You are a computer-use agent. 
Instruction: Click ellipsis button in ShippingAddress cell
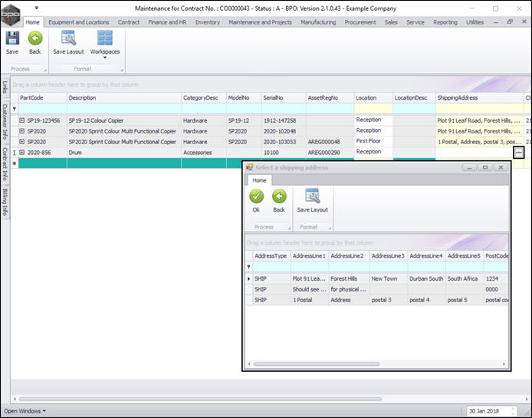pos(519,153)
